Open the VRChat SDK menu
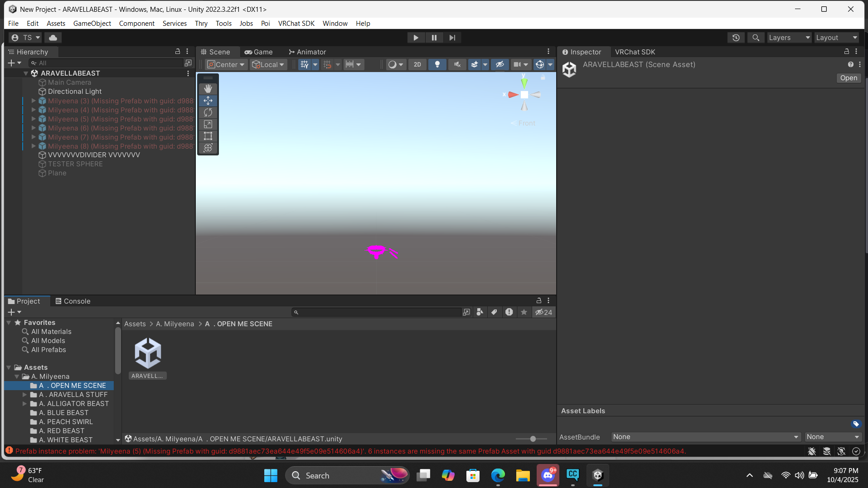868x488 pixels. 296,23
